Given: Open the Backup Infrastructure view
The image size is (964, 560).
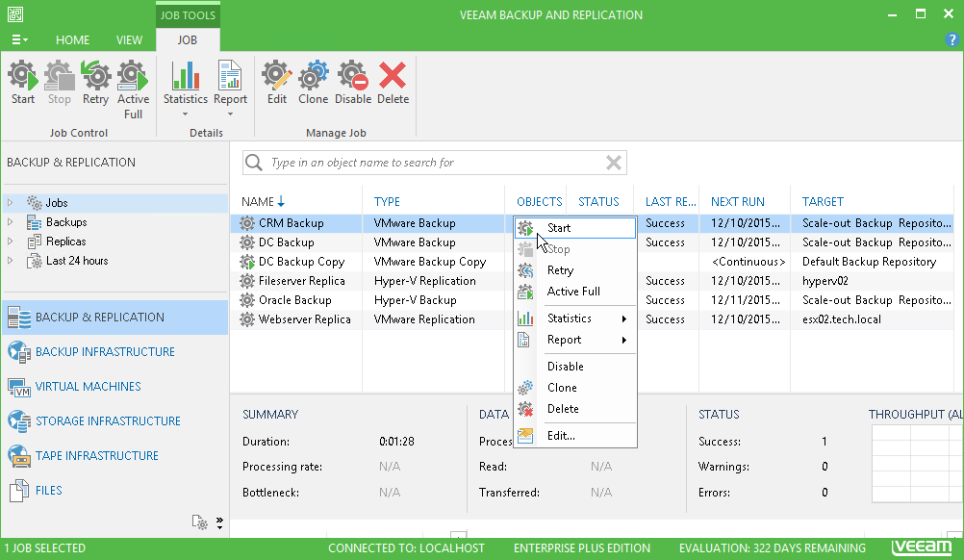Looking at the screenshot, I should point(105,352).
